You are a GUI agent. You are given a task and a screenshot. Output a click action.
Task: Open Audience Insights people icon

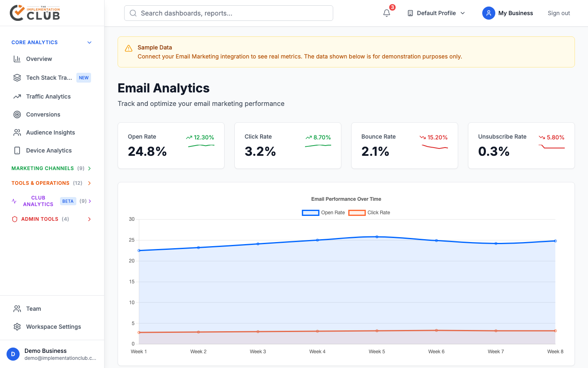[17, 132]
